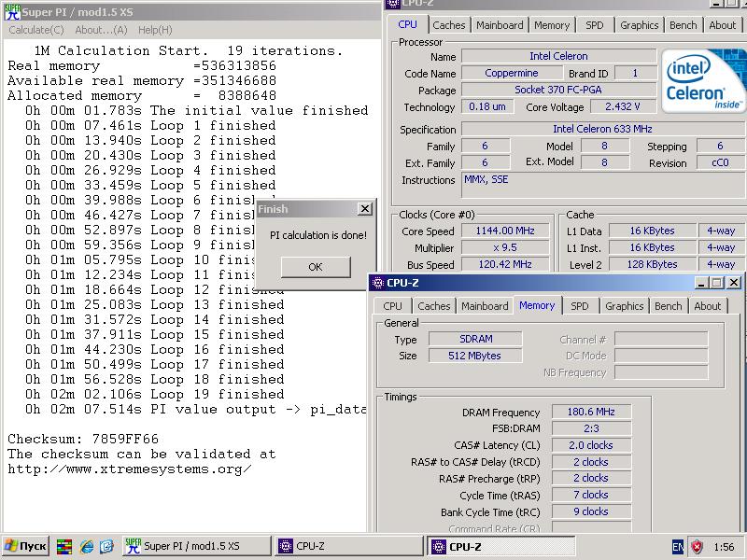The image size is (747, 560).
Task: Open About tab in front CPU-Z window
Action: pyautogui.click(x=707, y=306)
